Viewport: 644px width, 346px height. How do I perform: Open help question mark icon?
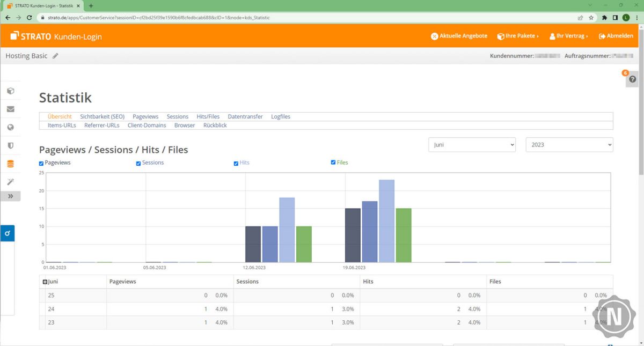(632, 79)
